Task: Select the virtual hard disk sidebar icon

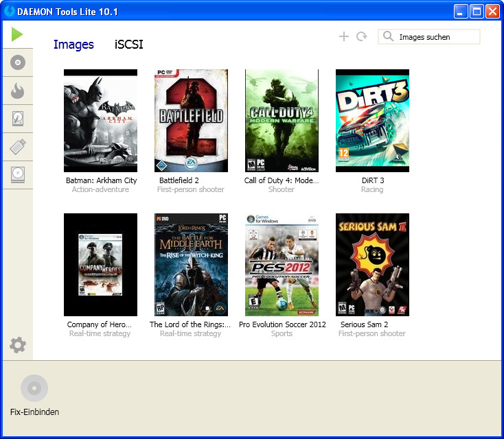Action: tap(18, 119)
